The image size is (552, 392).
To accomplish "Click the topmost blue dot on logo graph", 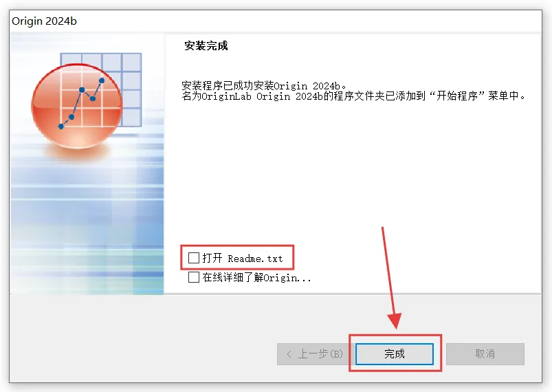I will click(102, 80).
